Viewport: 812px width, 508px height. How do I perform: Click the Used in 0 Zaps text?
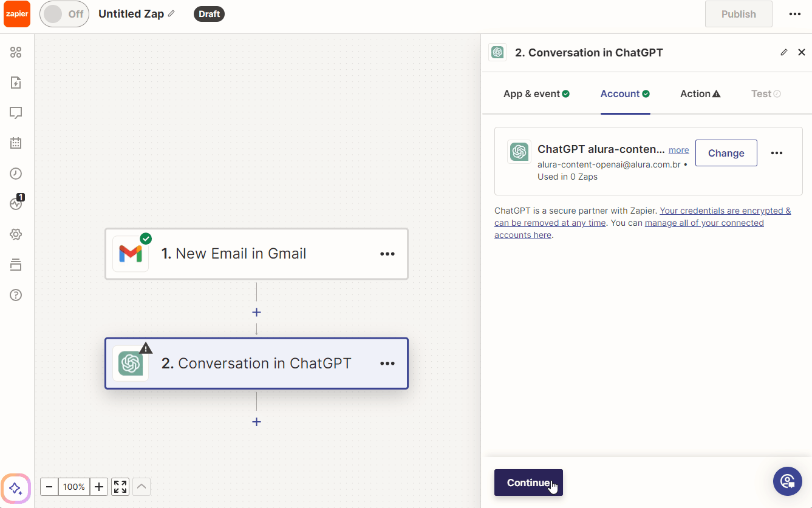[567, 177]
